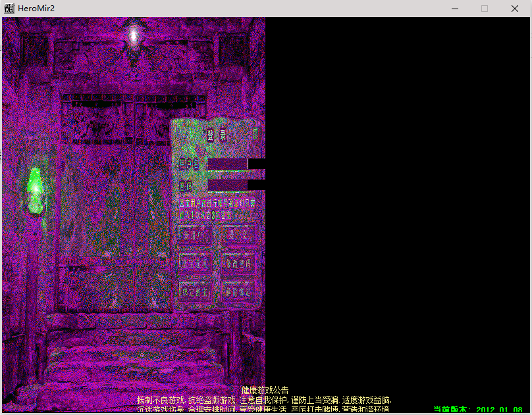Click the 健康游戏公告 heading text
Screen dimensions: 532x415
point(265,390)
